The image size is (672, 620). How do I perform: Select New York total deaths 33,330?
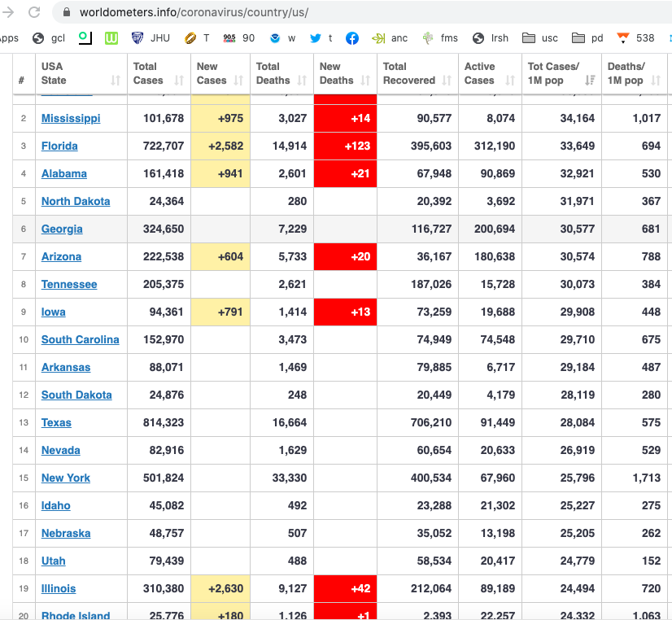[x=290, y=478]
